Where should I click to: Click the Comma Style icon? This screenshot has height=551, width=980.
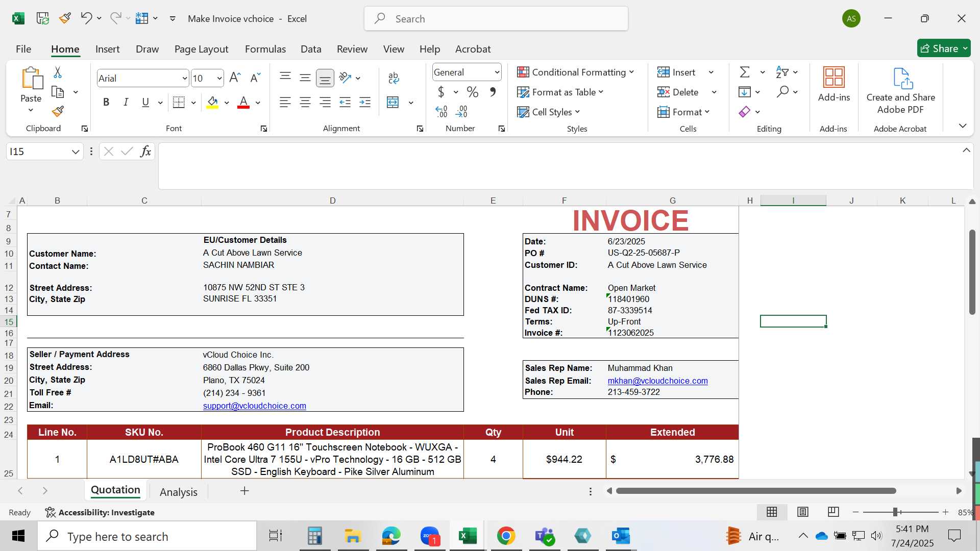pyautogui.click(x=493, y=92)
